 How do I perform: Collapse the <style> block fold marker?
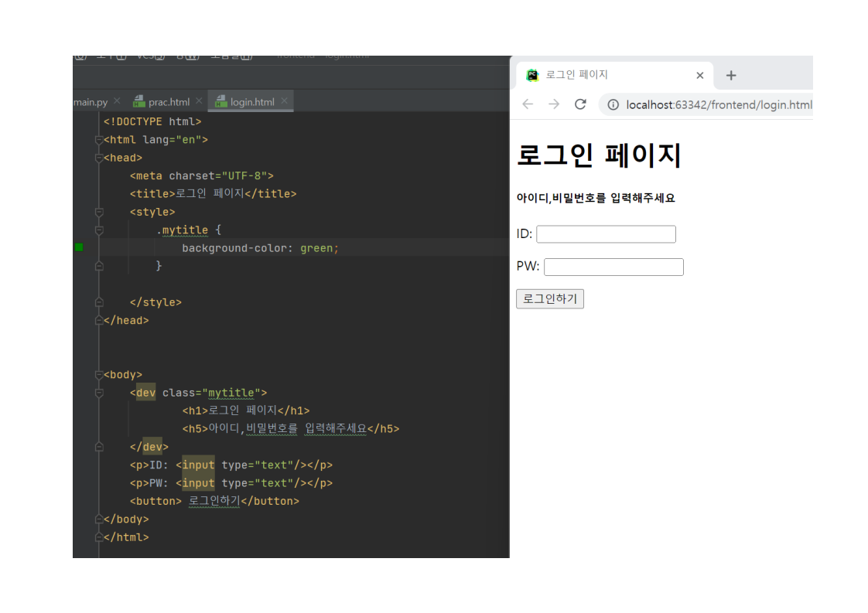click(99, 213)
